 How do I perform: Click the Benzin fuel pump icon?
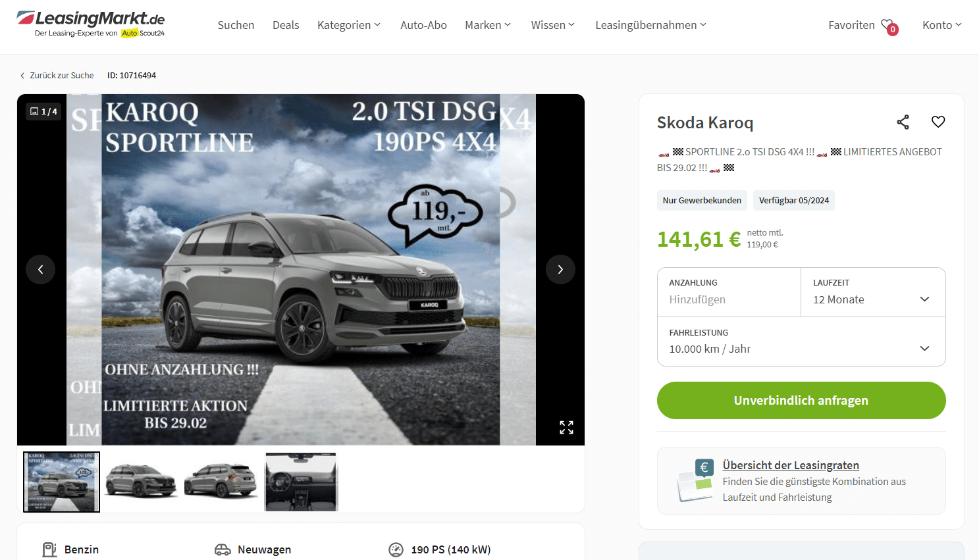pos(49,549)
